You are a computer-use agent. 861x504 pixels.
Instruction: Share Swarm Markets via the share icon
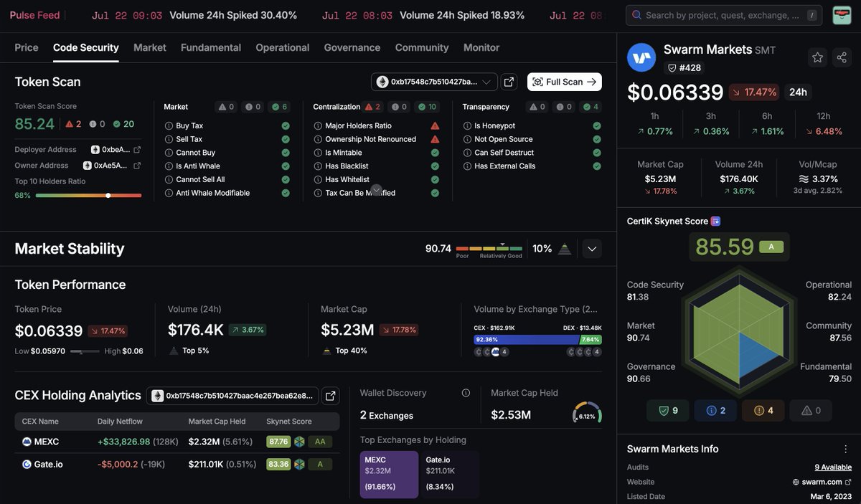[841, 57]
